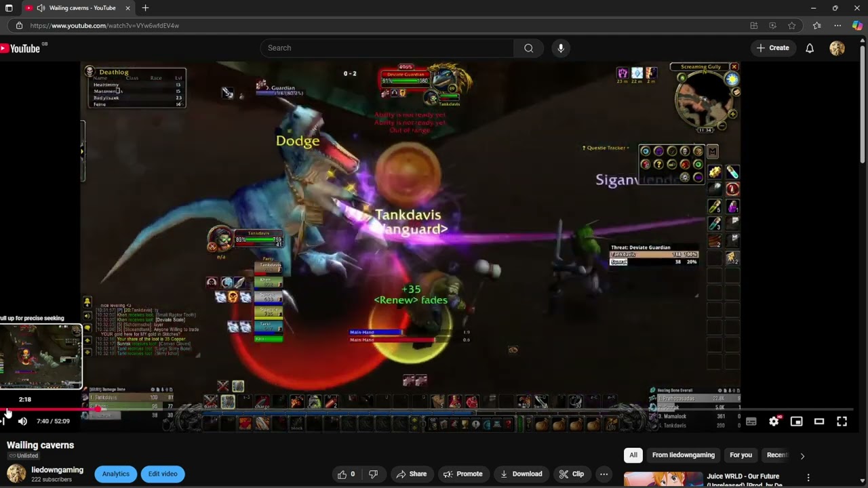Select the For you chip

click(741, 455)
